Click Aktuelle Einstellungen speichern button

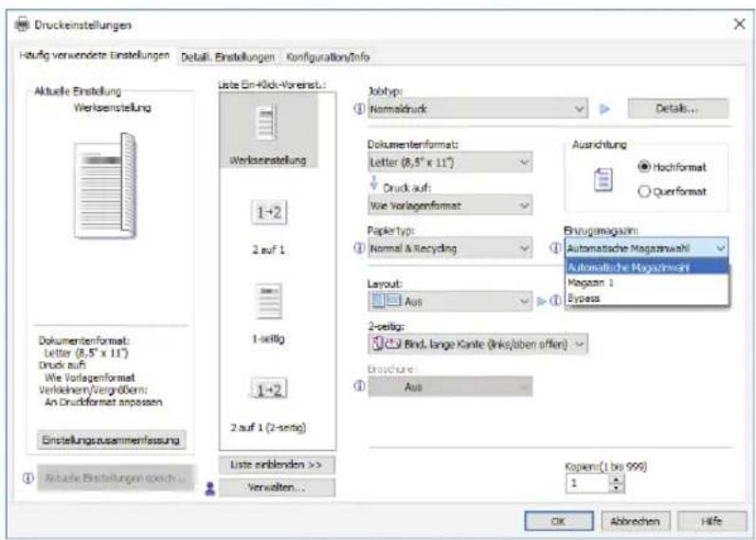point(116,477)
